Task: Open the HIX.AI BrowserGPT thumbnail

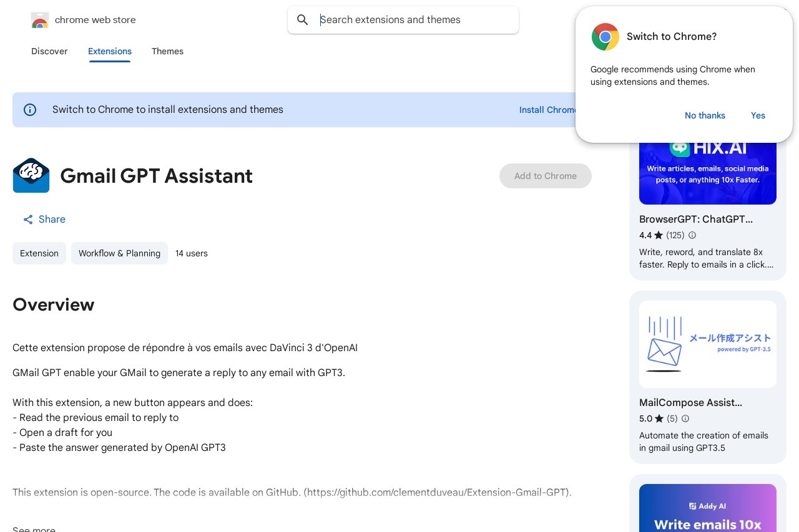Action: click(708, 172)
